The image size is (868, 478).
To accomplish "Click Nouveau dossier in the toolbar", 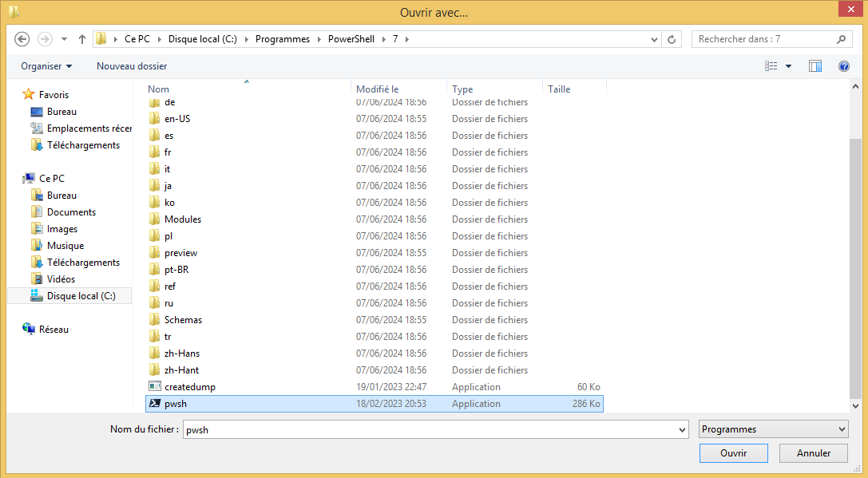I will 132,66.
